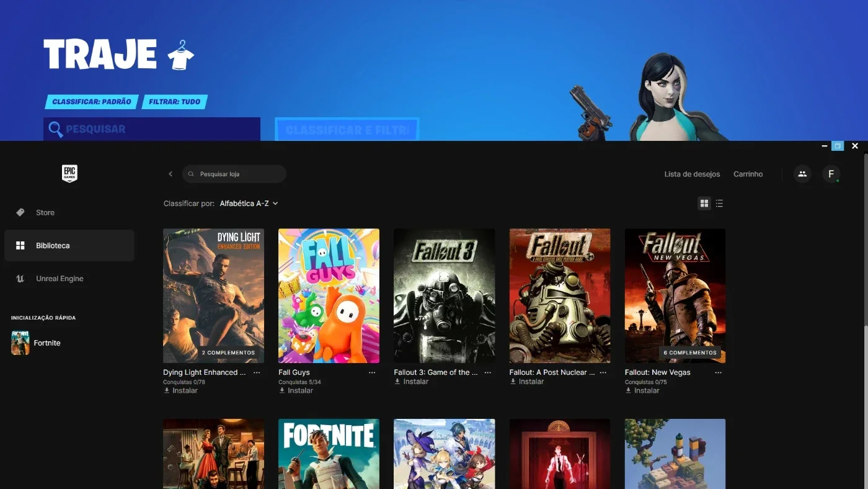Screen dimensions: 868x489
Task: Open Lista de desejos
Action: [692, 174]
